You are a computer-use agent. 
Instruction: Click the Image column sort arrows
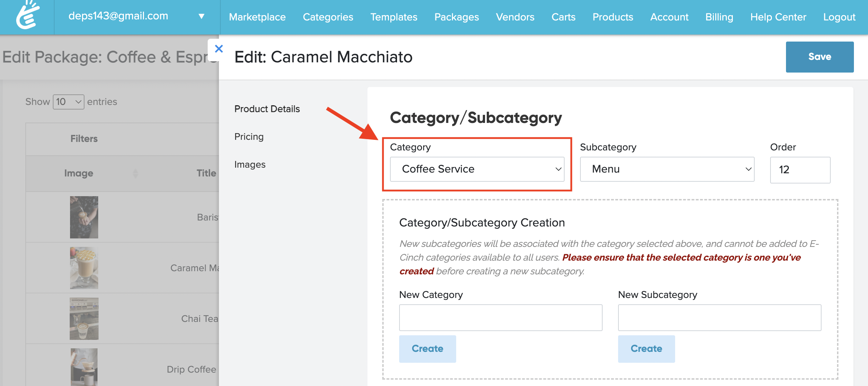135,173
